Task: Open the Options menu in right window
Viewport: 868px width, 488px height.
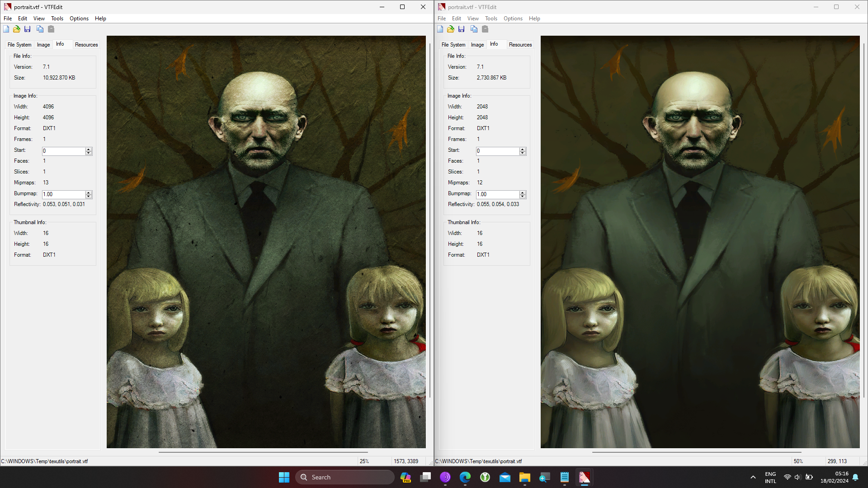Action: tap(513, 19)
